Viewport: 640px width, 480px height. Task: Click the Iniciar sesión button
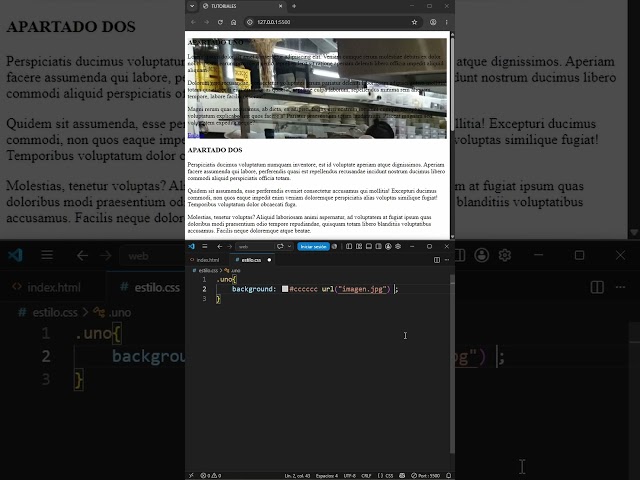coord(313,247)
